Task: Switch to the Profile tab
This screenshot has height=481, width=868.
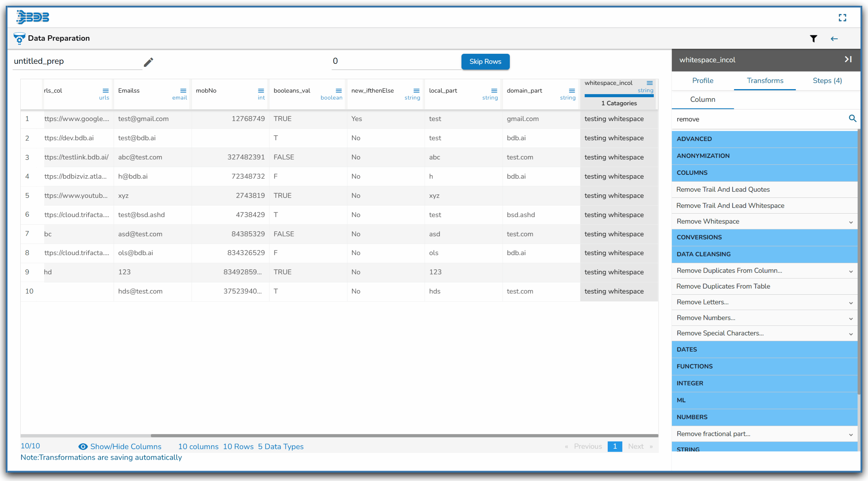Action: 703,81
